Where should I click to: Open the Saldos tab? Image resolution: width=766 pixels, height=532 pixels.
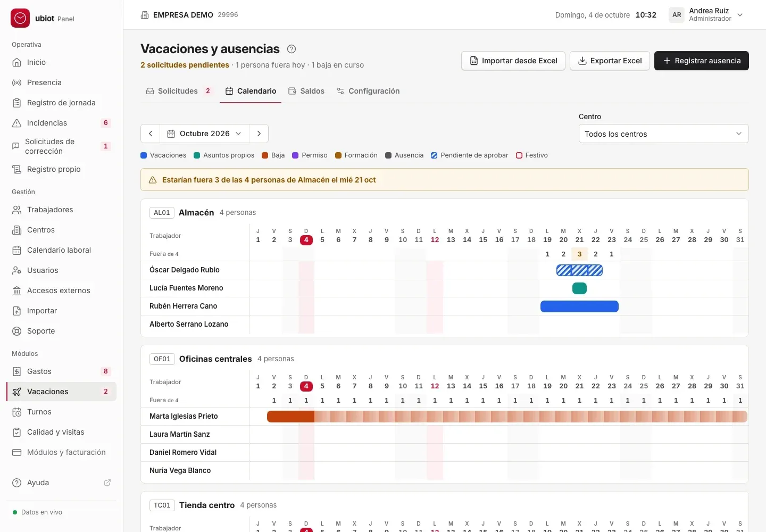tap(306, 91)
